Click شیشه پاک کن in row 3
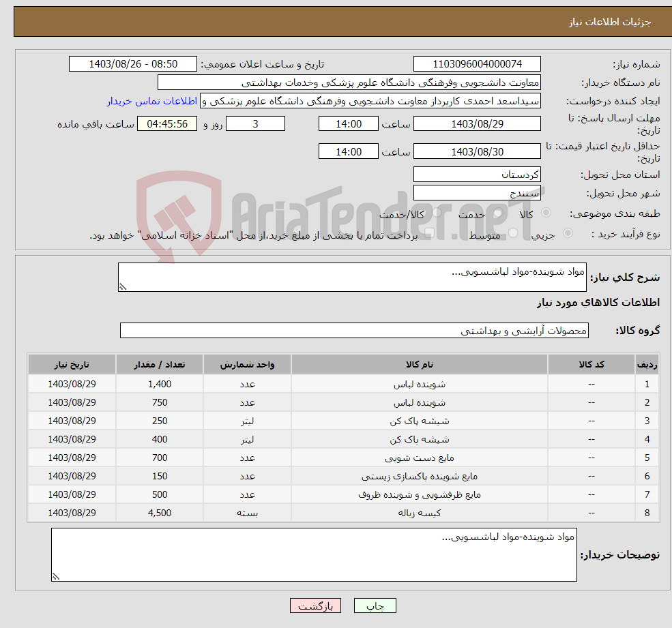Image resolution: width=672 pixels, height=628 pixels. [420, 421]
